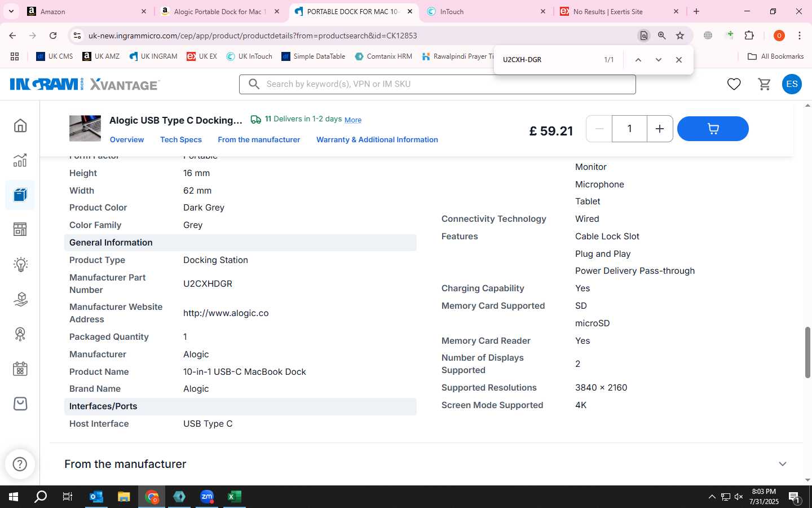Open Zoom from the taskbar
Image resolution: width=812 pixels, height=508 pixels.
pos(206,497)
